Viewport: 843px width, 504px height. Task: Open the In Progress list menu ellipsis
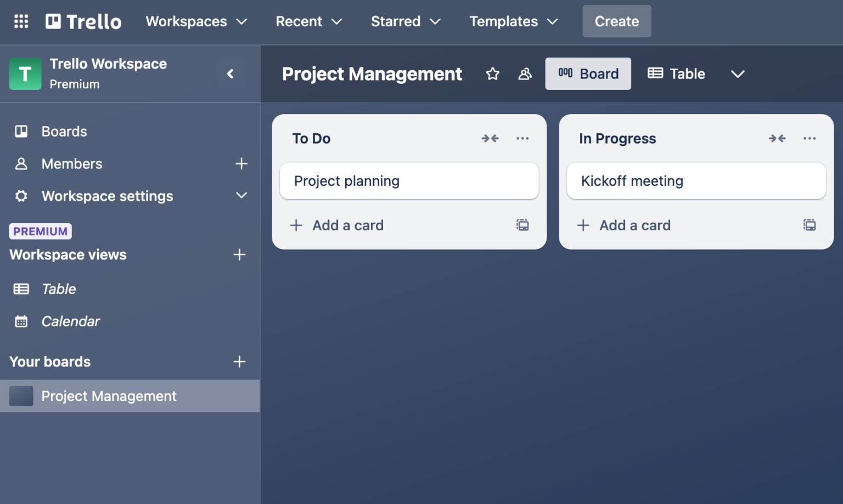pyautogui.click(x=810, y=138)
